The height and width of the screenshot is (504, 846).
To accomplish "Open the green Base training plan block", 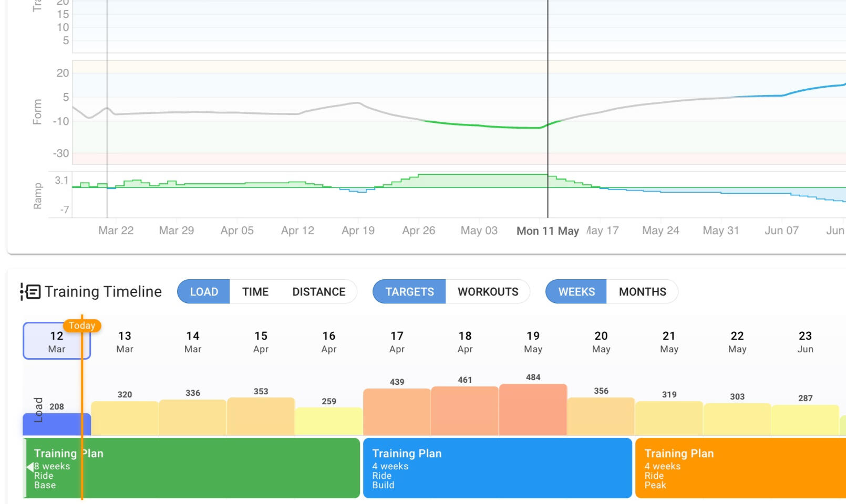I will (x=192, y=468).
